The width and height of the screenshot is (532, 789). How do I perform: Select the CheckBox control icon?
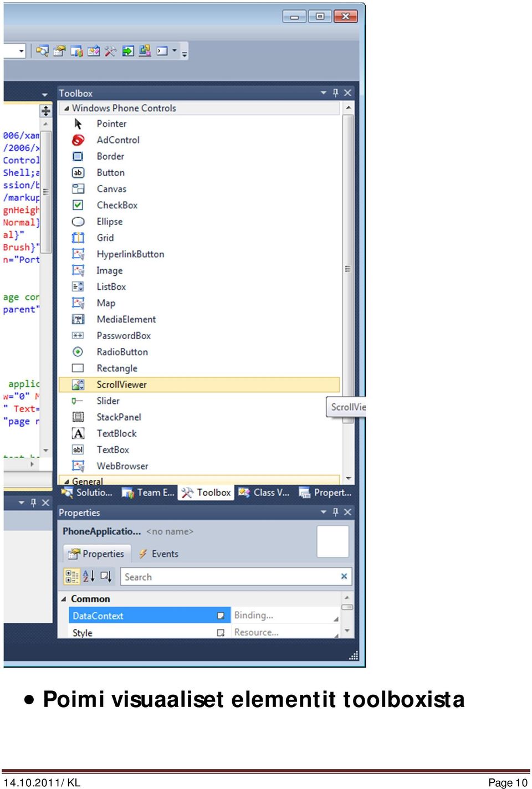pyautogui.click(x=78, y=205)
